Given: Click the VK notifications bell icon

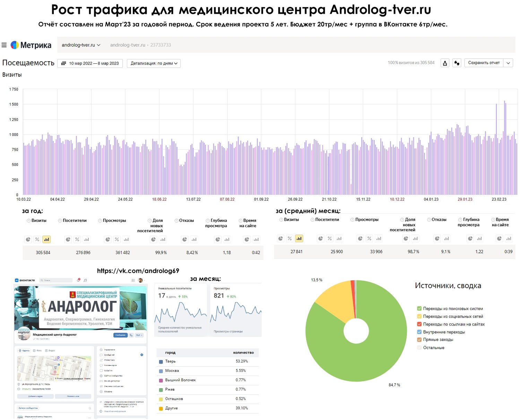Looking at the screenshot, I should click(79, 280).
